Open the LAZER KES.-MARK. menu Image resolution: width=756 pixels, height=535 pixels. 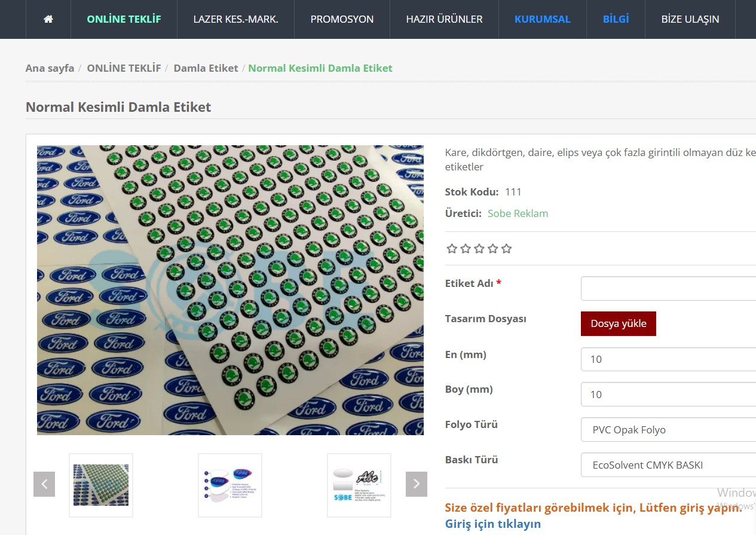(x=235, y=19)
